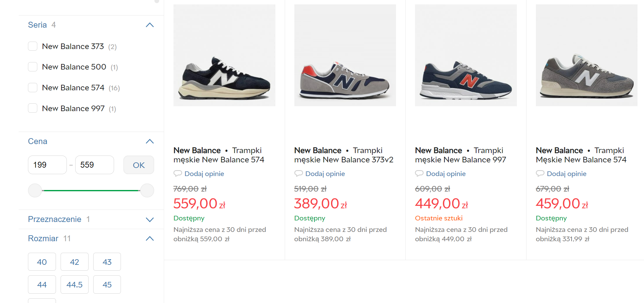Collapse the Cena price section
Viewport: 644px width, 303px height.
(x=149, y=141)
